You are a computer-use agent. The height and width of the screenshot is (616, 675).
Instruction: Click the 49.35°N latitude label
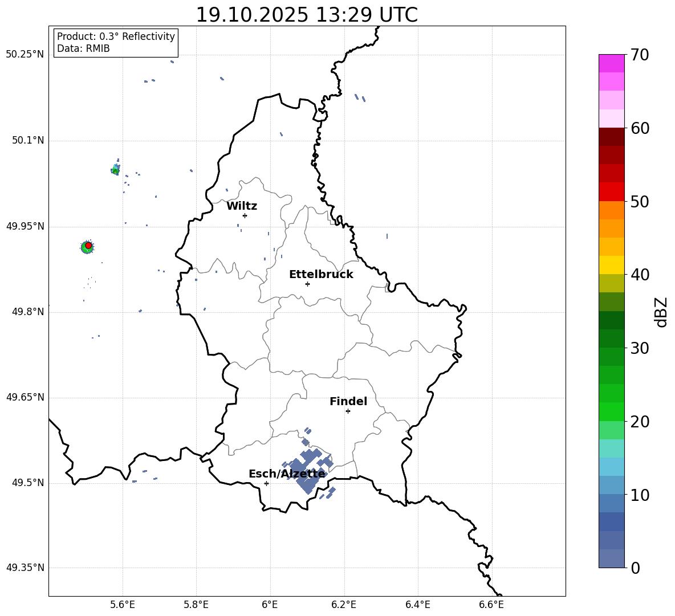pyautogui.click(x=25, y=568)
